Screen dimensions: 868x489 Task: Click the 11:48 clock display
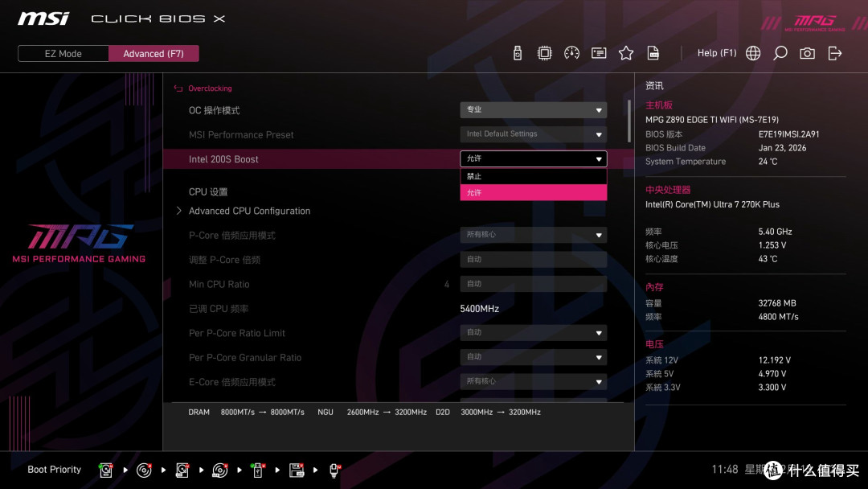click(725, 470)
